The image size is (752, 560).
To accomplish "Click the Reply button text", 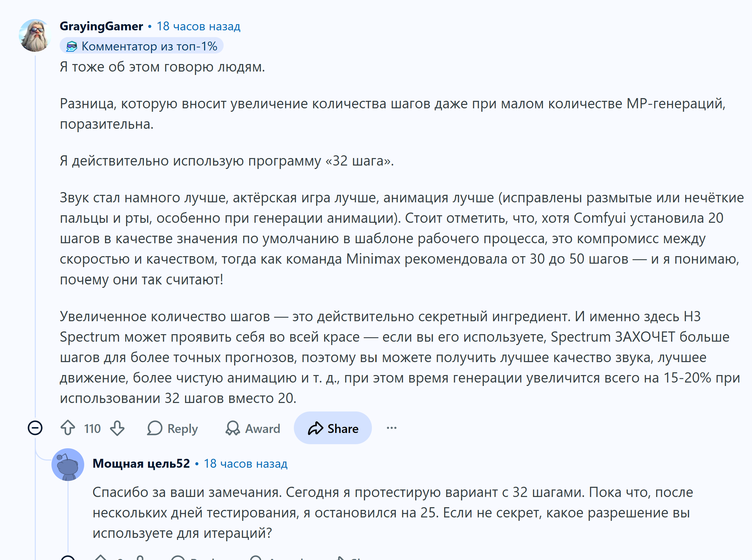I will (x=182, y=429).
